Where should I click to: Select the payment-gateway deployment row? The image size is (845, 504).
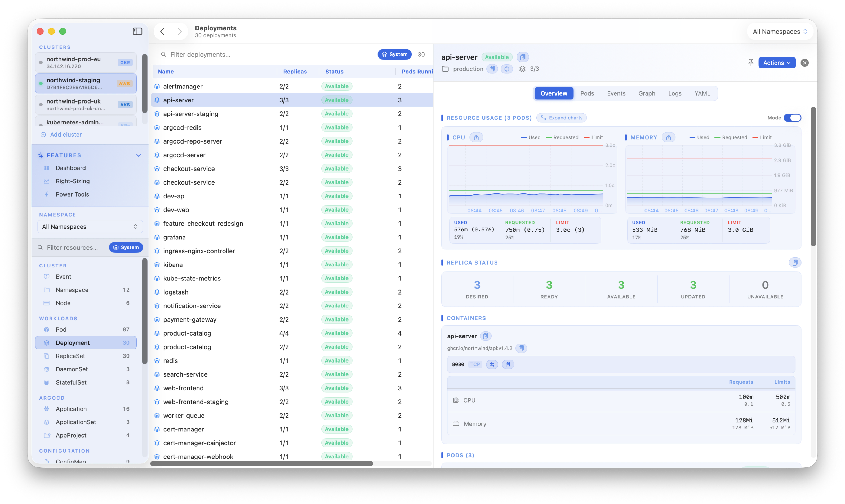[x=292, y=319]
